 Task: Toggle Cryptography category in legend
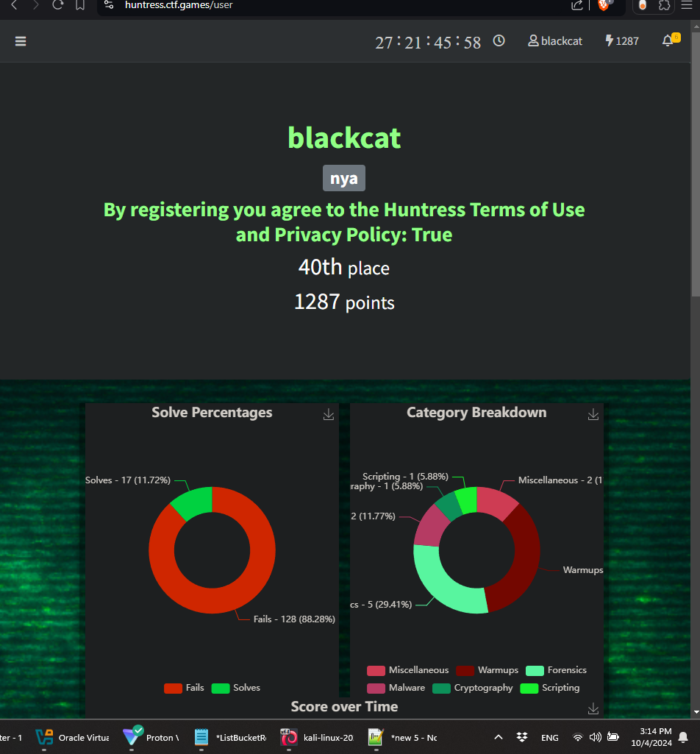tap(473, 688)
